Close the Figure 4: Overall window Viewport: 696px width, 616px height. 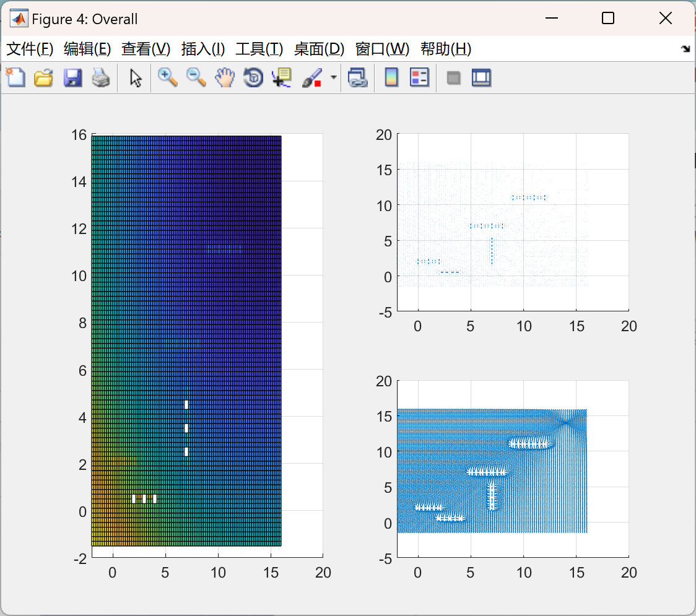666,18
